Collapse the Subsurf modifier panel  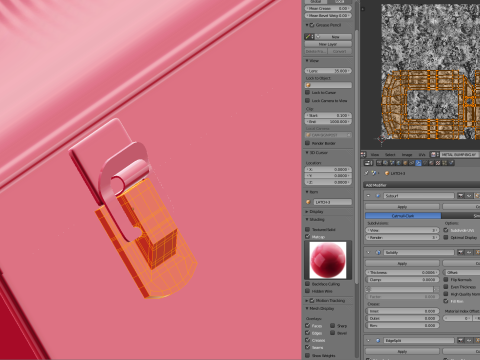368,196
